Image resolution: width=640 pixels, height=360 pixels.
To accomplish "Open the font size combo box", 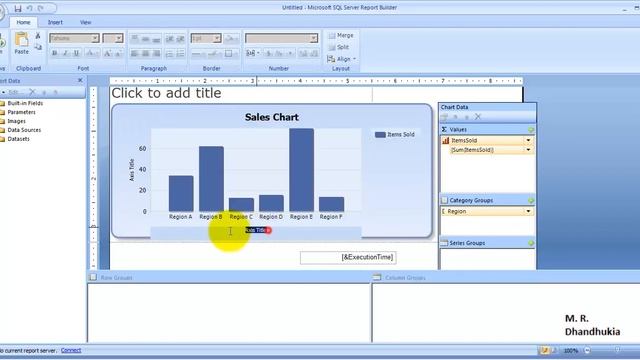I will coord(113,38).
